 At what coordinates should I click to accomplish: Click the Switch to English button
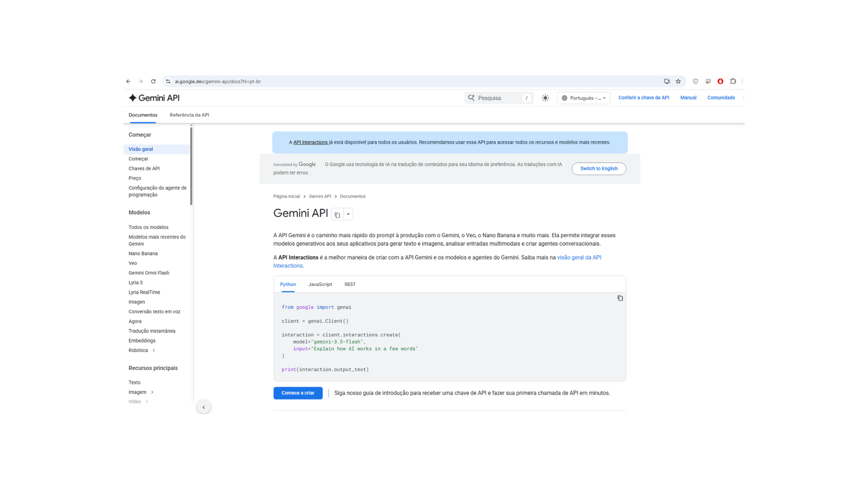click(x=599, y=169)
